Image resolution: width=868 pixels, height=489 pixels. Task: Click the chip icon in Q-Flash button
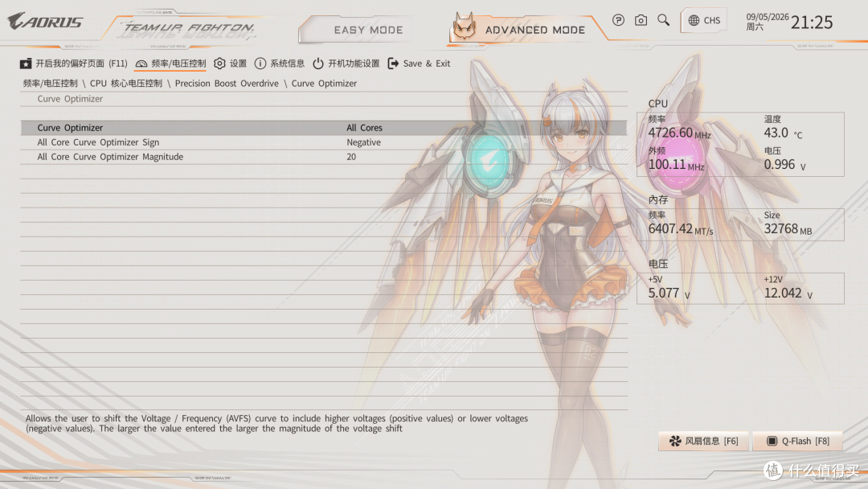click(772, 442)
